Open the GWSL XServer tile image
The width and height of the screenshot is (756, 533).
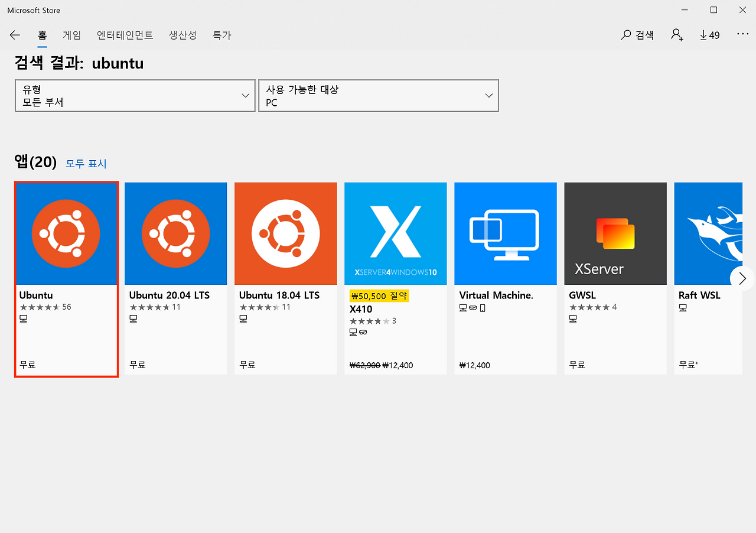coord(615,233)
